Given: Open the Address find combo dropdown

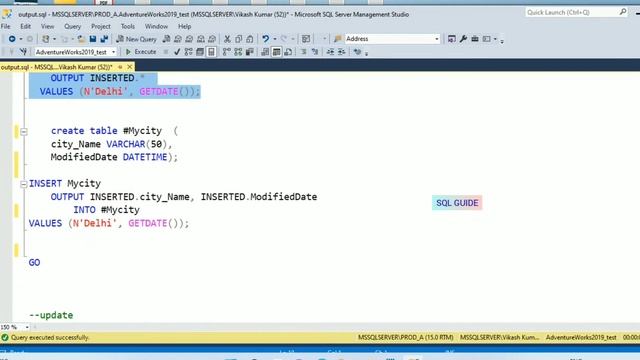Looking at the screenshot, I should coord(437,39).
